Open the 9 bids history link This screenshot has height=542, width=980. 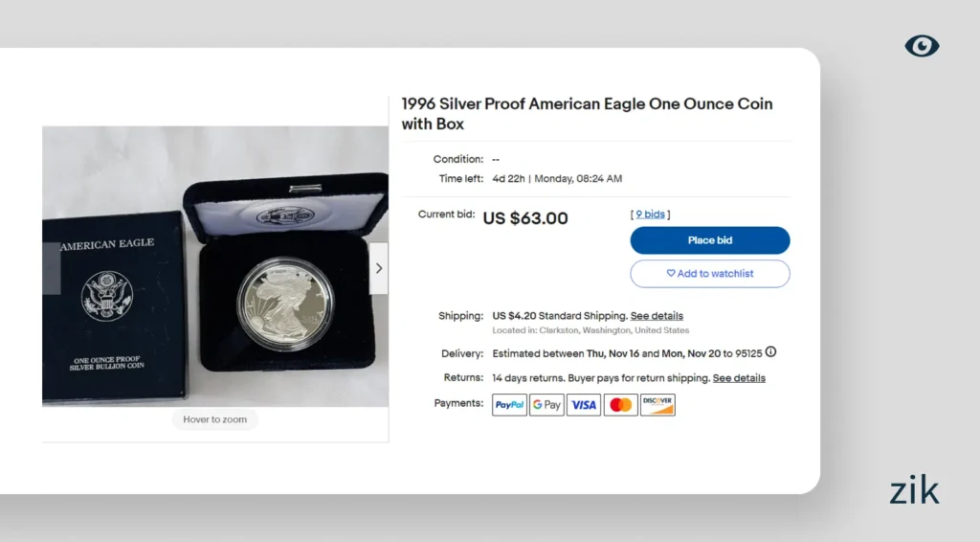point(650,215)
